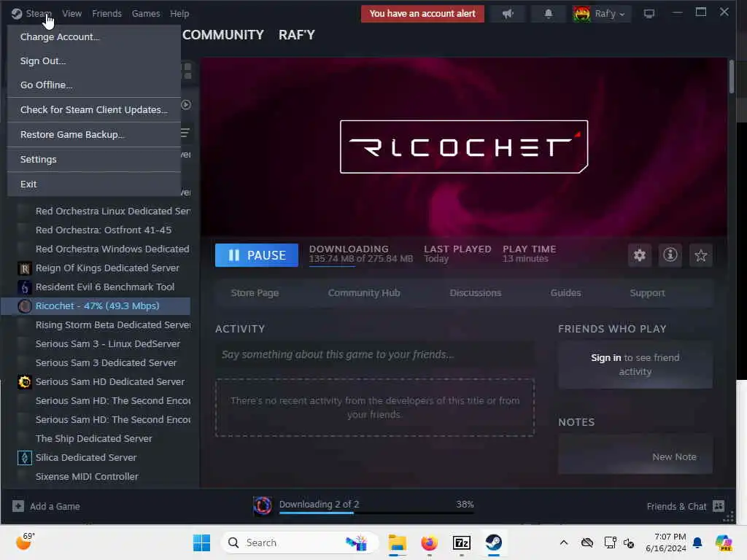Open File Explorer from the taskbar
The image size is (747, 560).
click(x=397, y=542)
